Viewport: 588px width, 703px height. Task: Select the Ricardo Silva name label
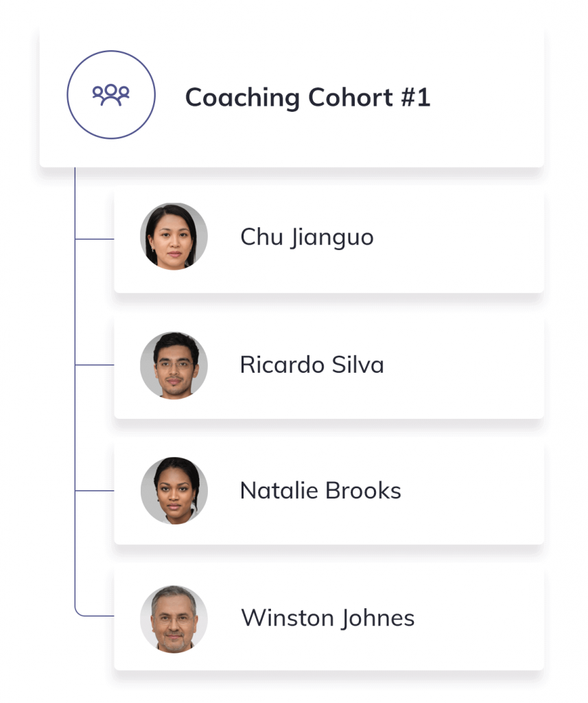[x=311, y=365]
